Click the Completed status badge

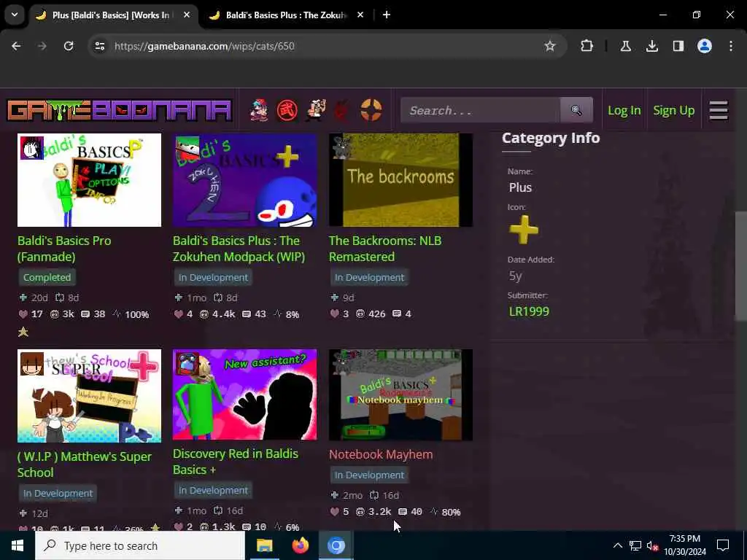(47, 277)
